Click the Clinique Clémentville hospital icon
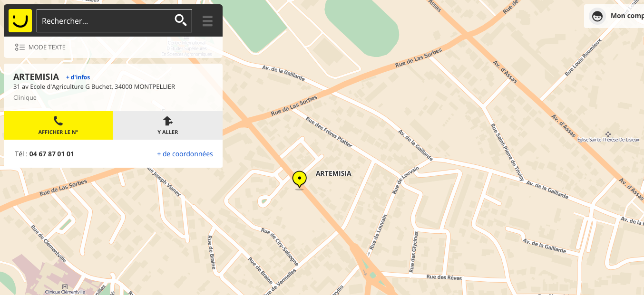 coord(65,286)
